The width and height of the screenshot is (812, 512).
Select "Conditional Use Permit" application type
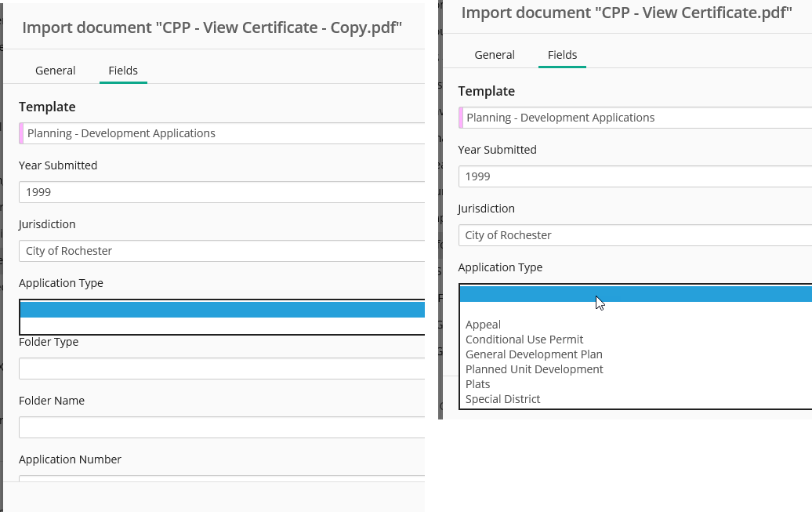click(x=524, y=340)
